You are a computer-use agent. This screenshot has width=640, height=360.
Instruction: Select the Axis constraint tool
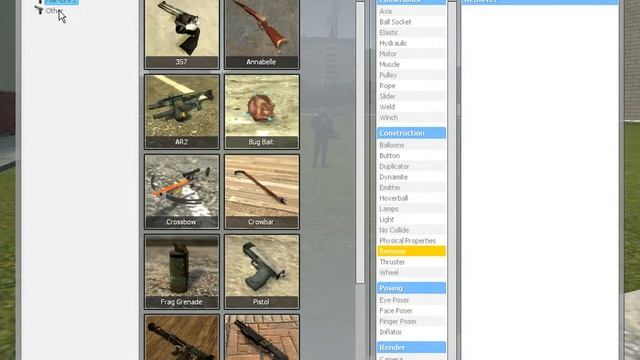(x=411, y=11)
